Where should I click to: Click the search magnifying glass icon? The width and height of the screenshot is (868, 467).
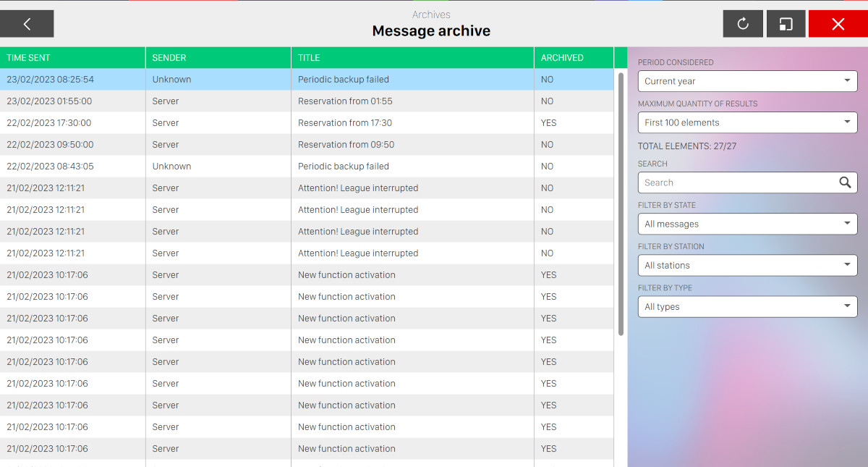pyautogui.click(x=845, y=182)
